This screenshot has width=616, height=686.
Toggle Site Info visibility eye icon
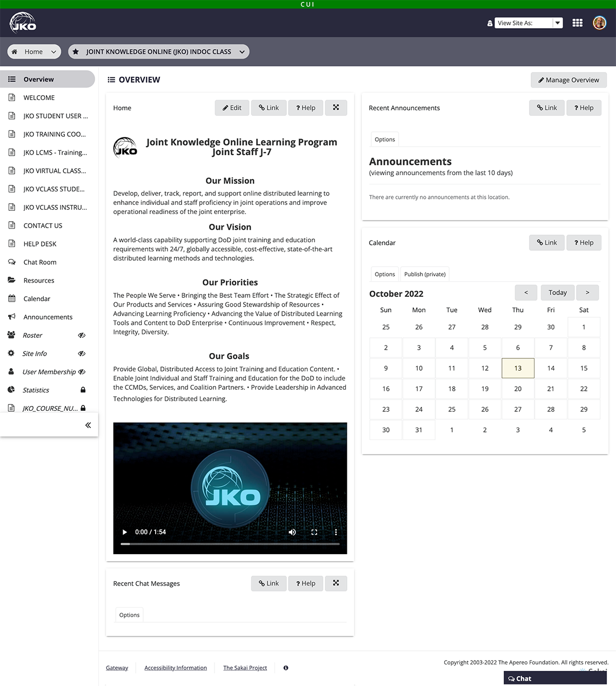click(82, 354)
